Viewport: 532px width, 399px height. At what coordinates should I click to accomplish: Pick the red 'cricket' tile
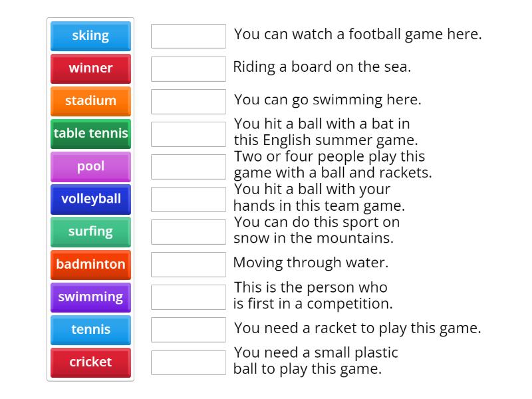[x=90, y=362]
